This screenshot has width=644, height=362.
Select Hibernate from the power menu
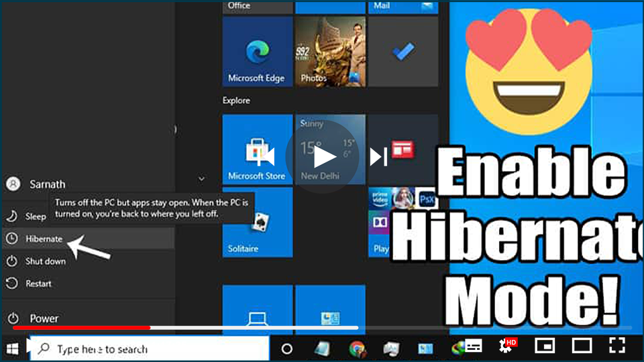[44, 239]
